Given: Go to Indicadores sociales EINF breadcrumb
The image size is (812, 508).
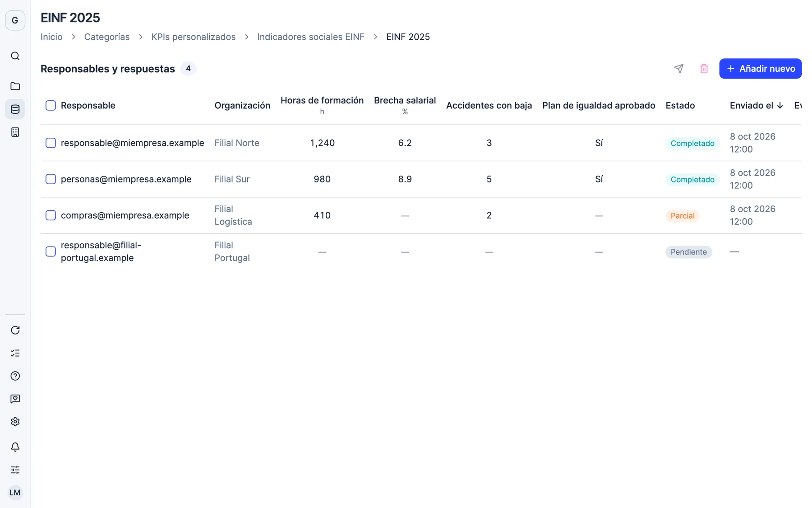Looking at the screenshot, I should click(311, 37).
